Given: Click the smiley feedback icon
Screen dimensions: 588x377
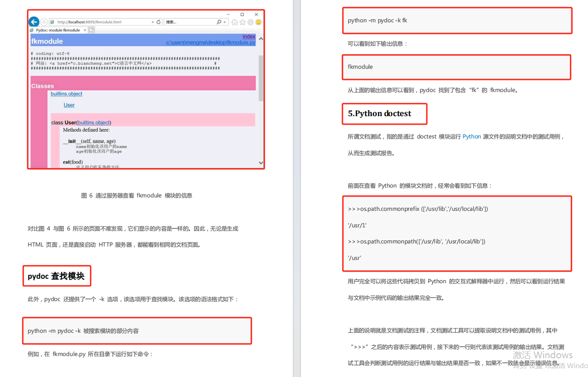Looking at the screenshot, I should tap(258, 21).
